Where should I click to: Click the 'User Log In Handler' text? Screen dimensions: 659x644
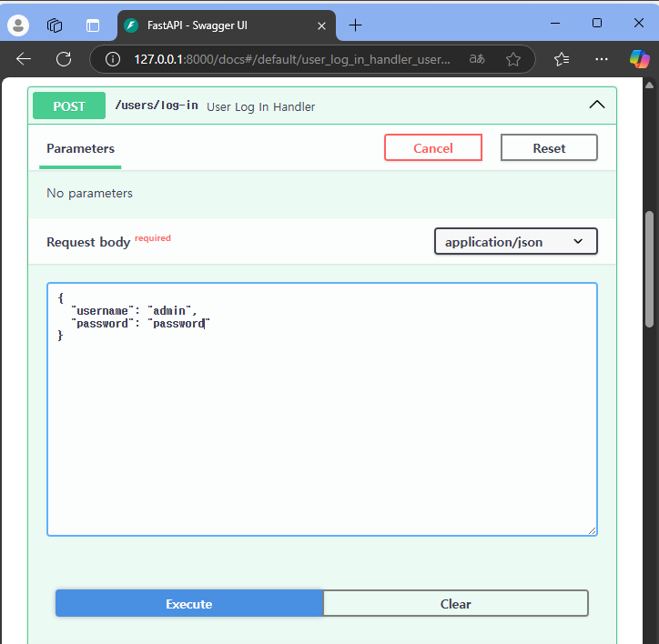260,107
